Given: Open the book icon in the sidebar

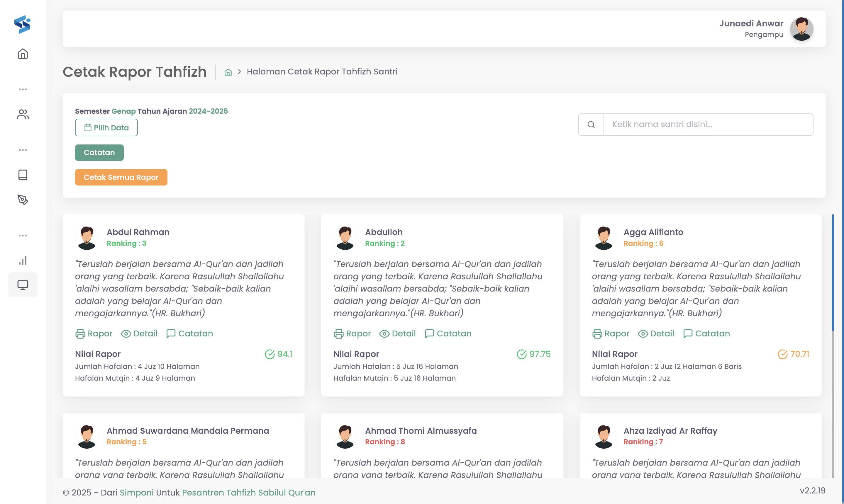Looking at the screenshot, I should pos(22,175).
